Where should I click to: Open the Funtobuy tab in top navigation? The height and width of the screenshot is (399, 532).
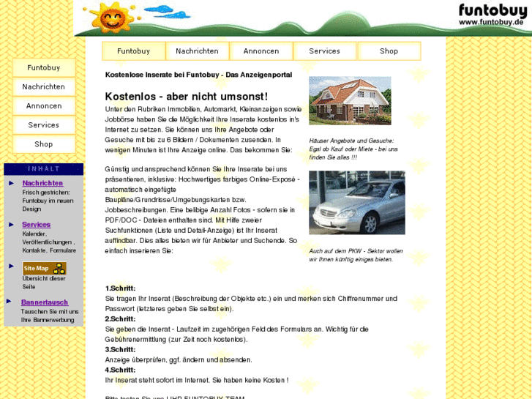[x=134, y=51]
